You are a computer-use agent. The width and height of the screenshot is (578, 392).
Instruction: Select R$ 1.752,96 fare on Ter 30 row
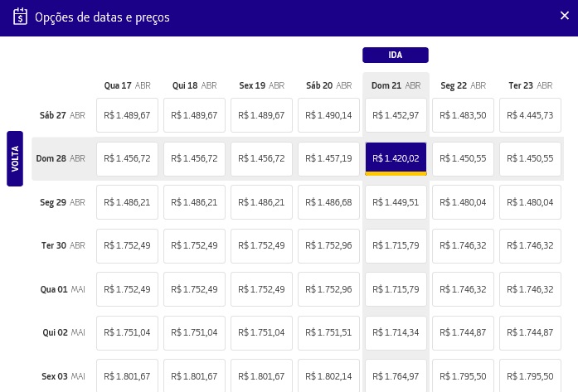(329, 245)
